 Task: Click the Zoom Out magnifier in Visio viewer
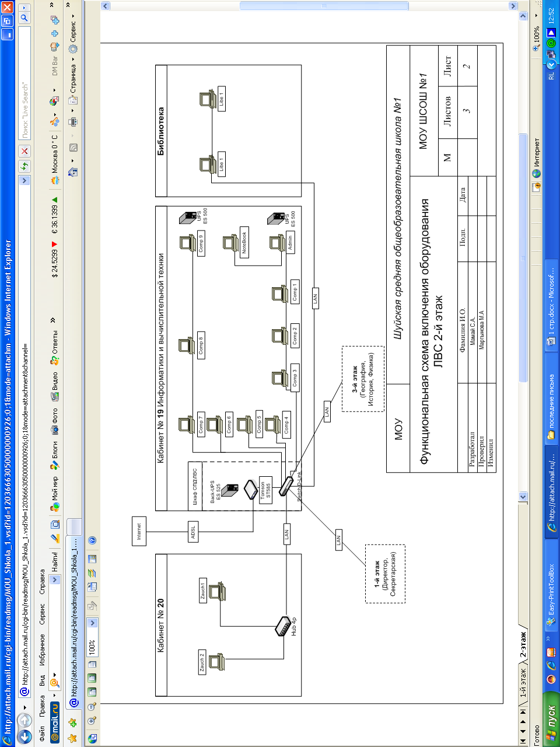coord(92,707)
